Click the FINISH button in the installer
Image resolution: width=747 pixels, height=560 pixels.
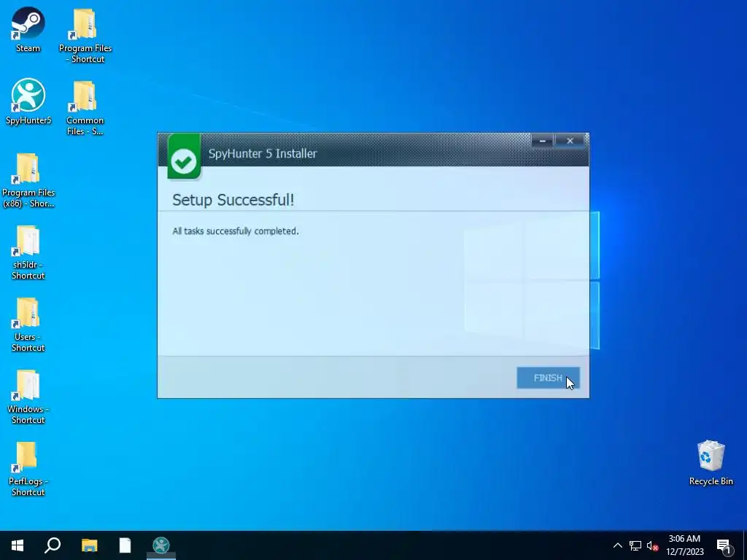click(548, 378)
